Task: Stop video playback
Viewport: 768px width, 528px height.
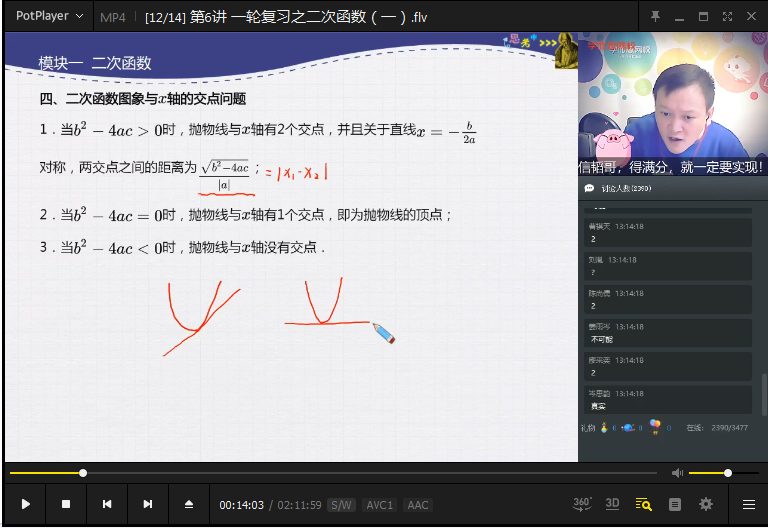Action: coord(66,505)
